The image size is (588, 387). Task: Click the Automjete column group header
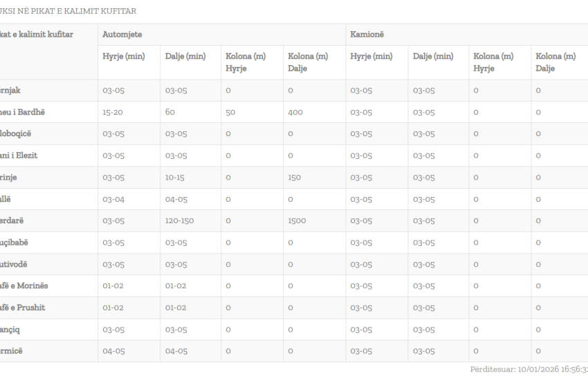pos(122,35)
